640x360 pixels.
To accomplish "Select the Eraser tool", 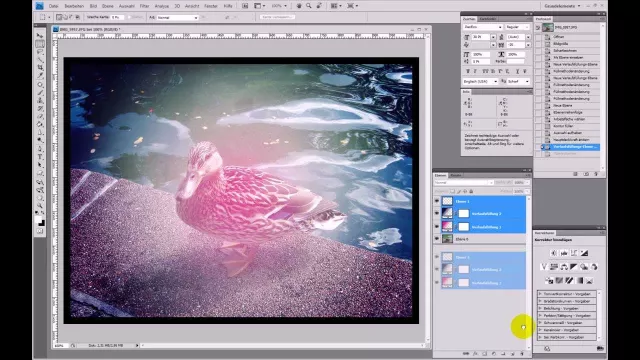I will click(40, 116).
